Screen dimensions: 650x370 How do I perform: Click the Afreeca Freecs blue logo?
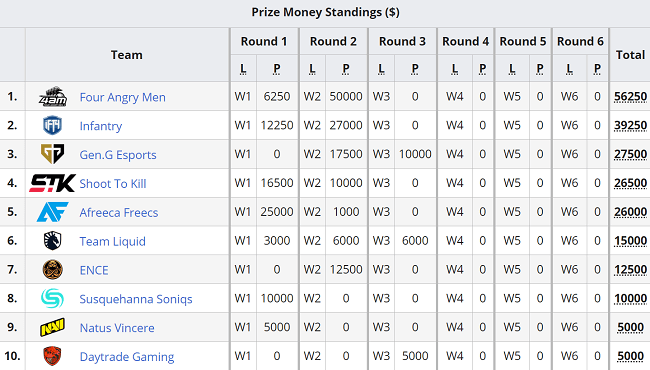click(x=53, y=212)
